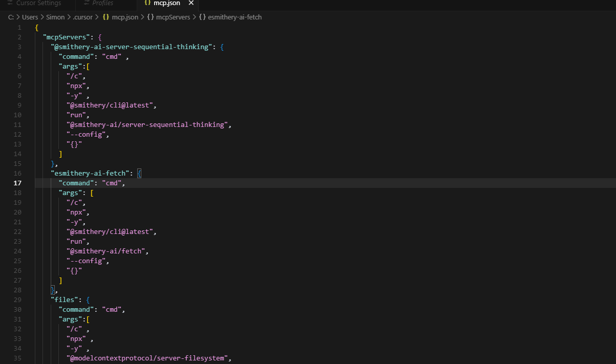Screen dimensions: 616x364
Task: Click closing bracket on line 14
Action: pyautogui.click(x=61, y=154)
